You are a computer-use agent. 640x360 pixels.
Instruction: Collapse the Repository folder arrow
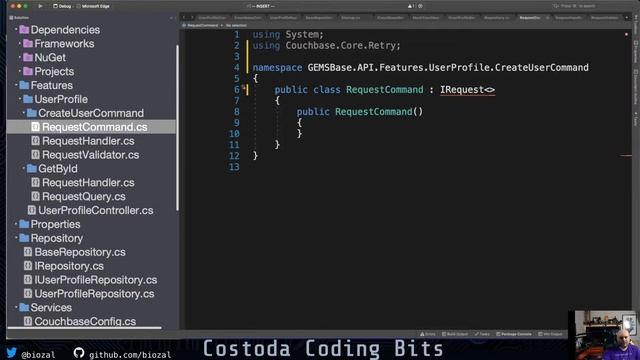coord(16,238)
